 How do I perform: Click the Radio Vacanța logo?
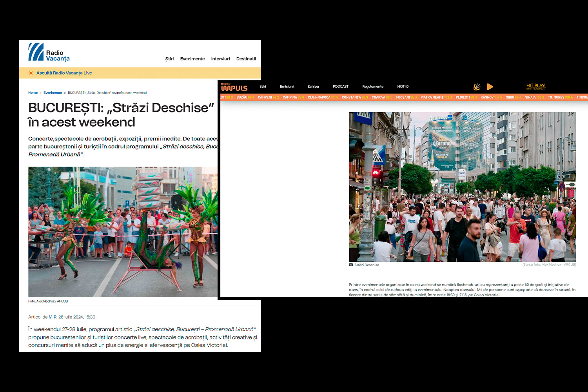pyautogui.click(x=49, y=51)
